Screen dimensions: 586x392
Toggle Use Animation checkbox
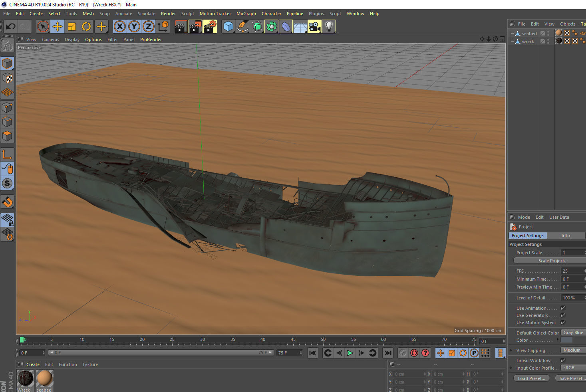[563, 308]
